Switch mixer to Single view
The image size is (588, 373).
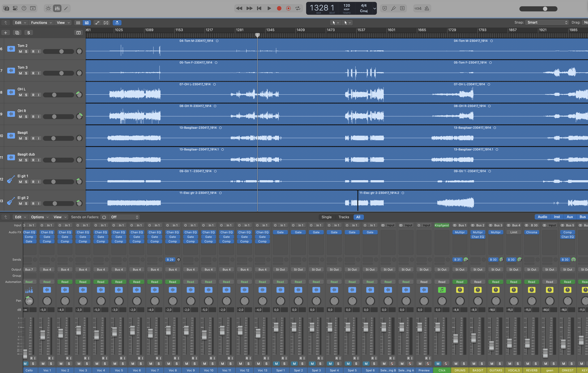[x=326, y=217]
